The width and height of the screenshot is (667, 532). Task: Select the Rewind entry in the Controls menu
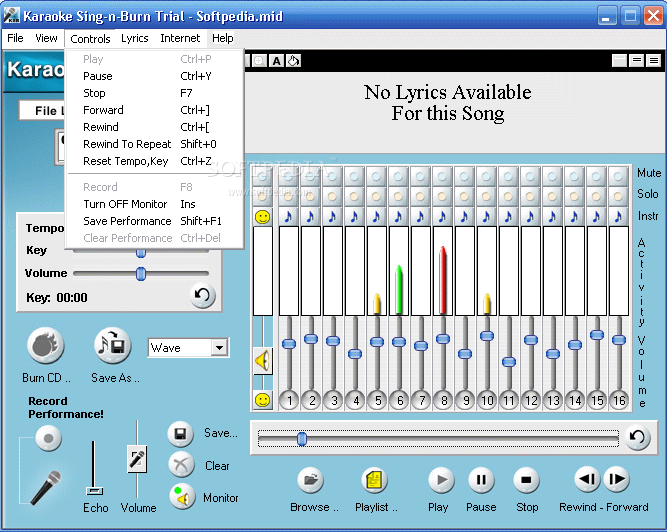155,127
